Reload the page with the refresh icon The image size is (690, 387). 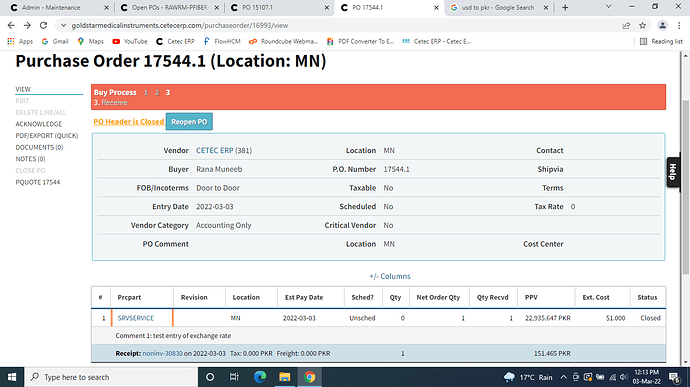43,26
